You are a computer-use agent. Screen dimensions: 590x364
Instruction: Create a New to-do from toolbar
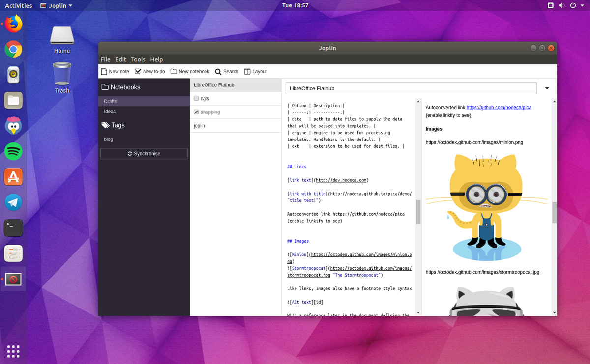pos(138,72)
